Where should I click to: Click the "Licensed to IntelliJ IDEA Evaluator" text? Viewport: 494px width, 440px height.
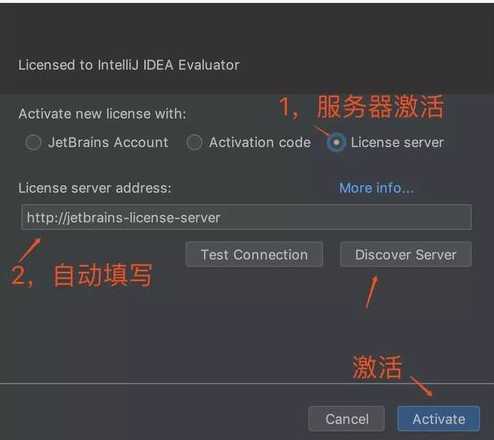tap(129, 65)
